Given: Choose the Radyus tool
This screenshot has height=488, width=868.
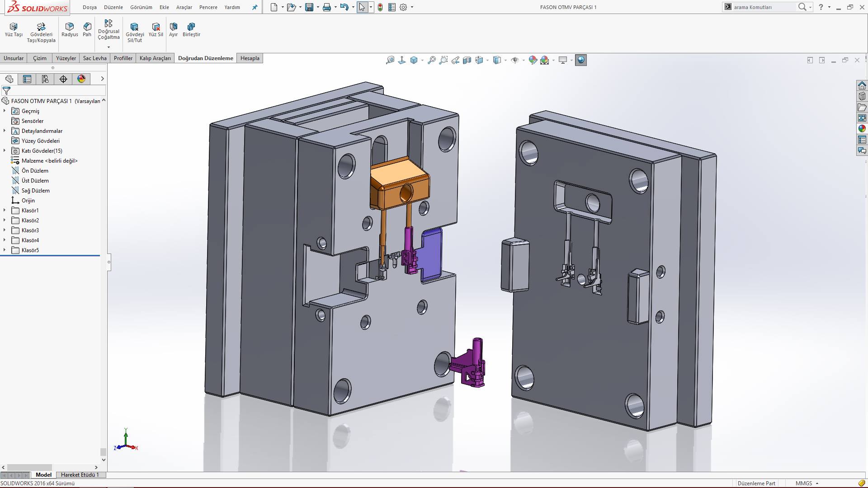Looking at the screenshot, I should pyautogui.click(x=70, y=30).
